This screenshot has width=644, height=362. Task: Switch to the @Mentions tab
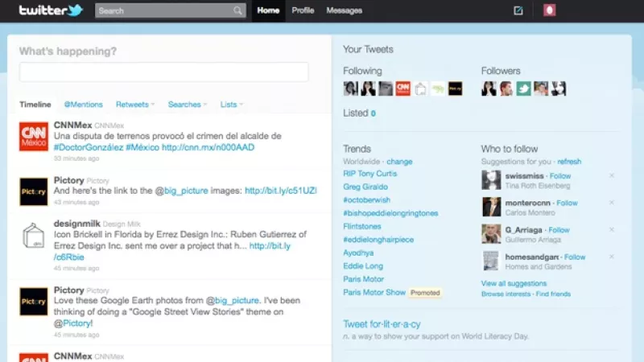84,105
